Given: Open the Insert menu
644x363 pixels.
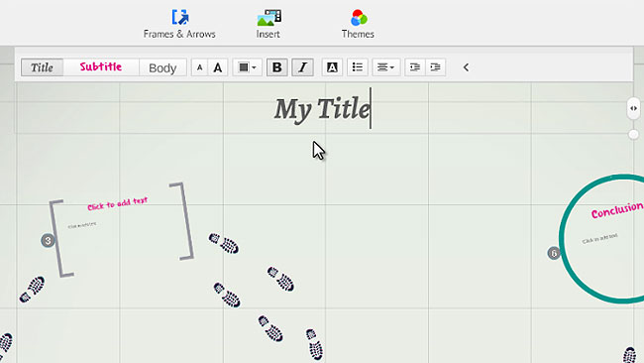Looking at the screenshot, I should coord(268,24).
